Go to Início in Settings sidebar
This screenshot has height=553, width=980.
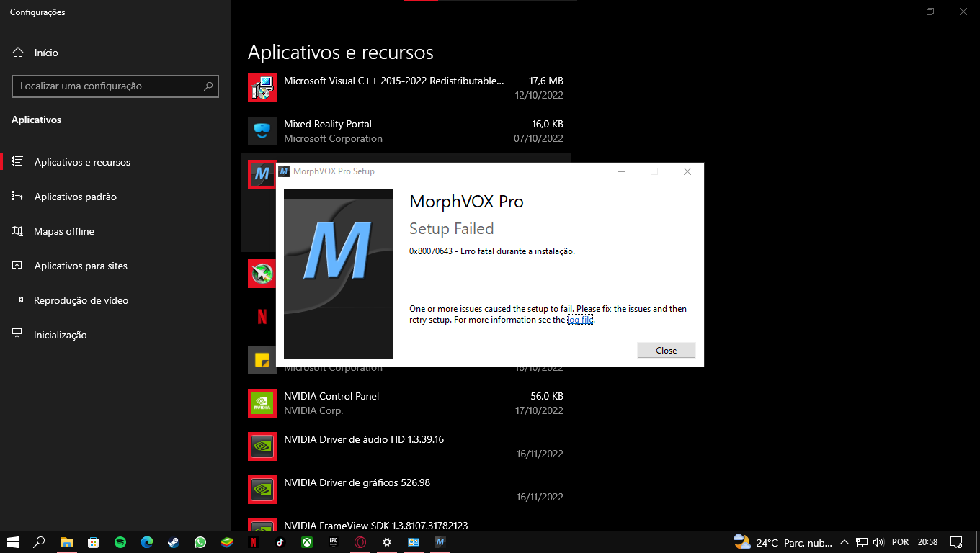coord(46,53)
